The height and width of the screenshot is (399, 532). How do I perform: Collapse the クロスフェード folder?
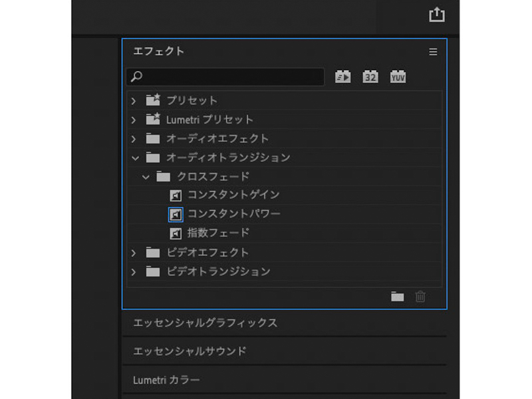click(146, 176)
